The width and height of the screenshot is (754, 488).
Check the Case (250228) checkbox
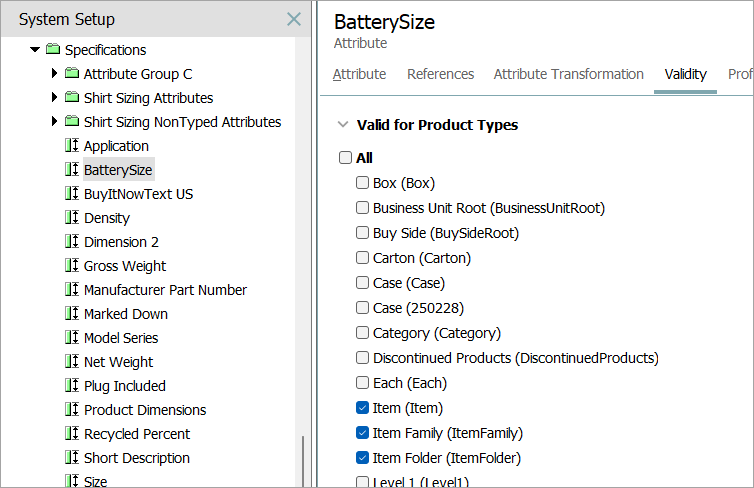pos(362,308)
